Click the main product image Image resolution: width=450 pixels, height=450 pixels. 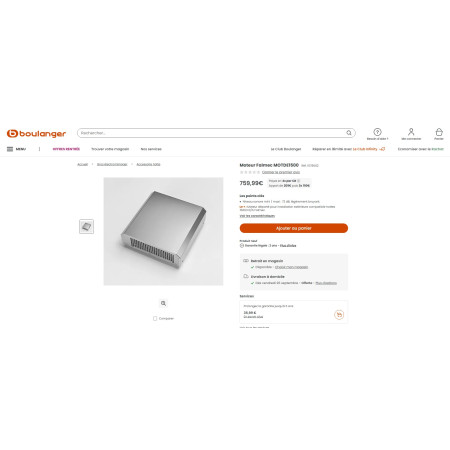click(163, 231)
